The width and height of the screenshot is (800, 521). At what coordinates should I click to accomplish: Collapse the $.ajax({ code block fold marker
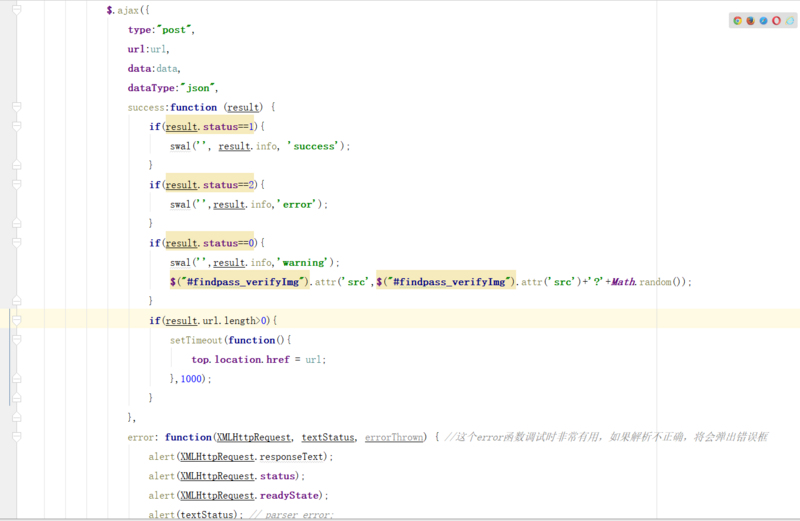point(17,10)
